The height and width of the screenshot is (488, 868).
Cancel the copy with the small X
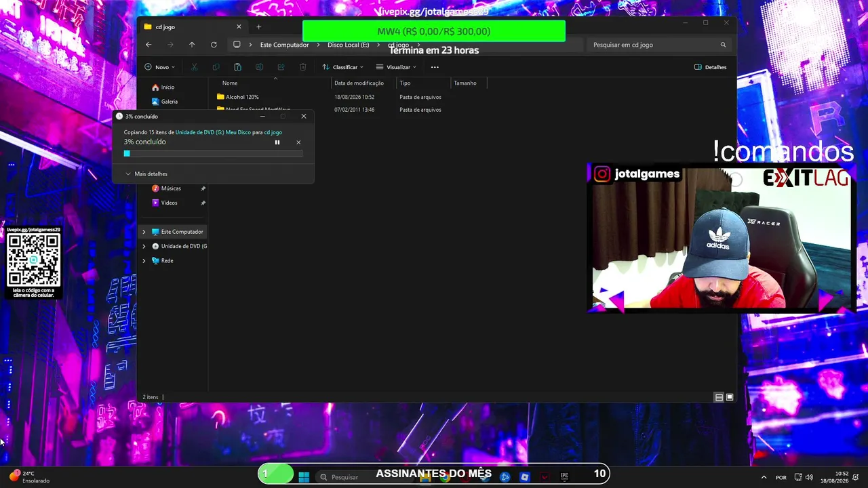click(x=298, y=142)
